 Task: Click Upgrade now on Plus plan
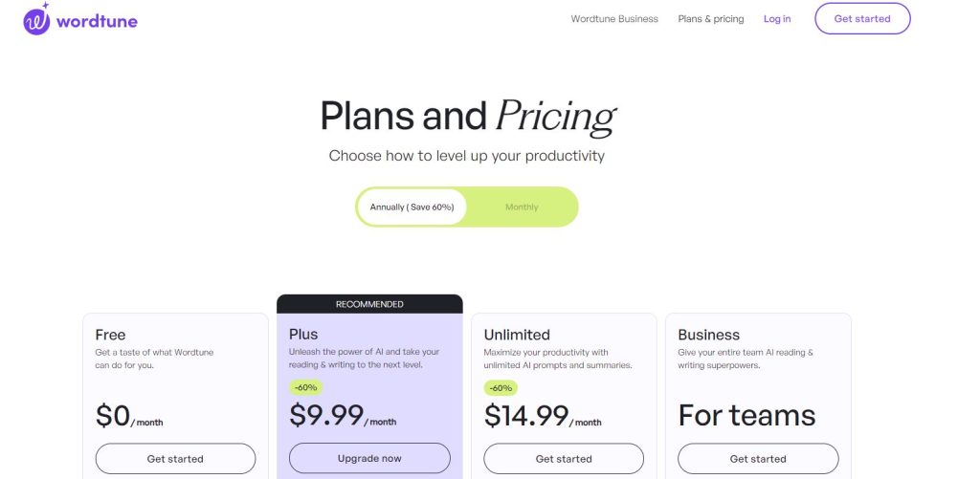[369, 458]
